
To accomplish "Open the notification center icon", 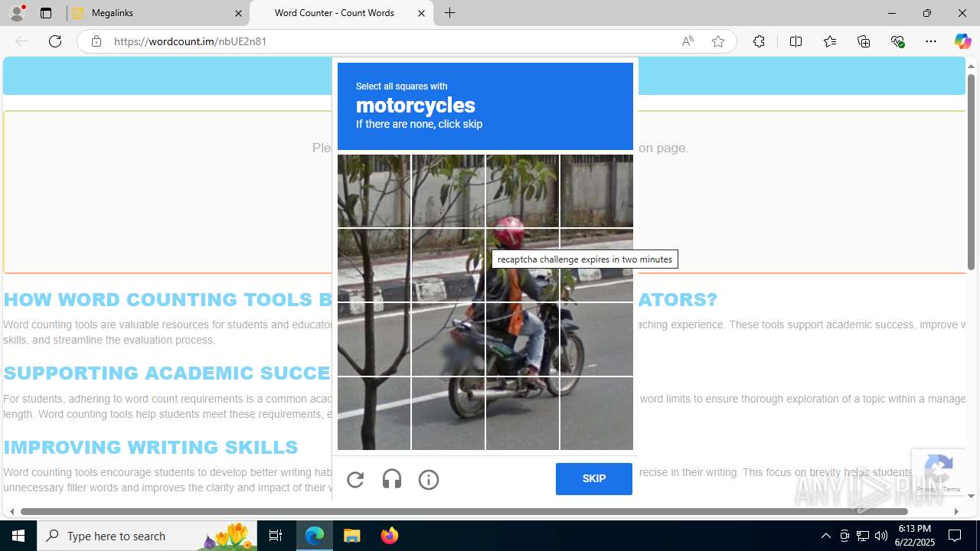I will click(x=955, y=536).
